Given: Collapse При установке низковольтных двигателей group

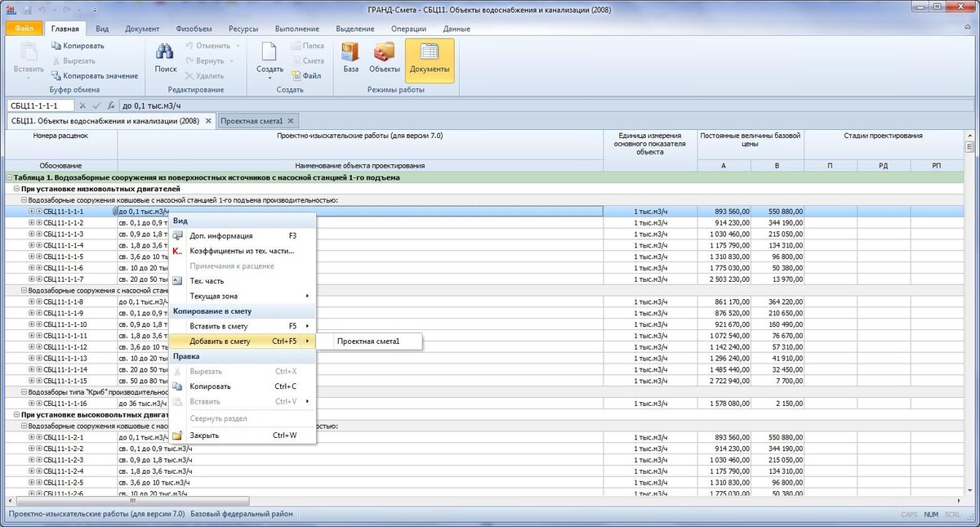Looking at the screenshot, I should click(x=17, y=189).
